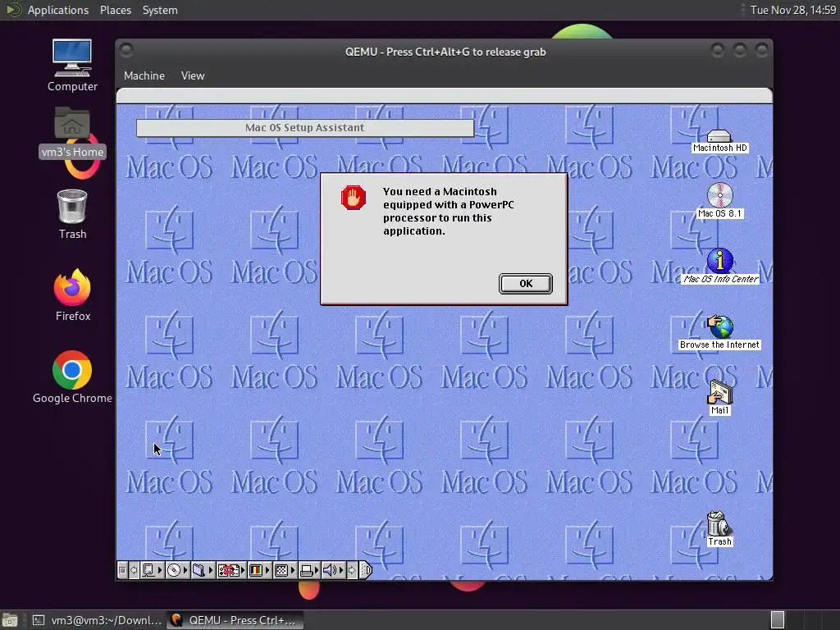The height and width of the screenshot is (630, 840).
Task: Open the Sound volume Control Strip module
Action: pos(330,571)
